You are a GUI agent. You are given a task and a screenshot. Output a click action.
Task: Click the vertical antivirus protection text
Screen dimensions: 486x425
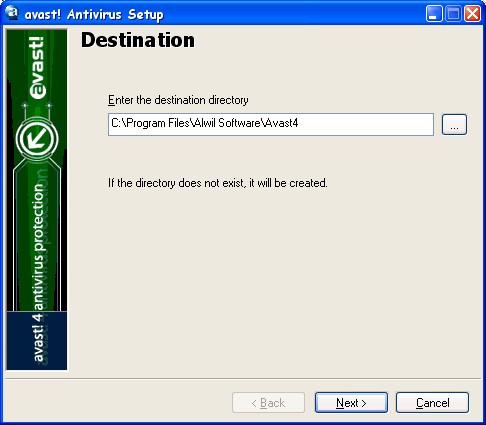click(39, 246)
